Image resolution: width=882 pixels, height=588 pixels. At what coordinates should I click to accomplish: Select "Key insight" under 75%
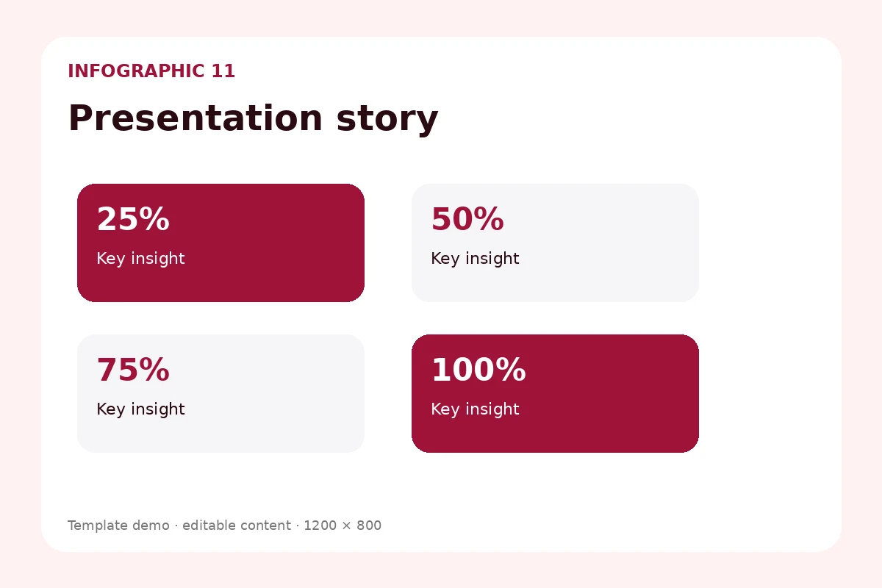pyautogui.click(x=140, y=409)
